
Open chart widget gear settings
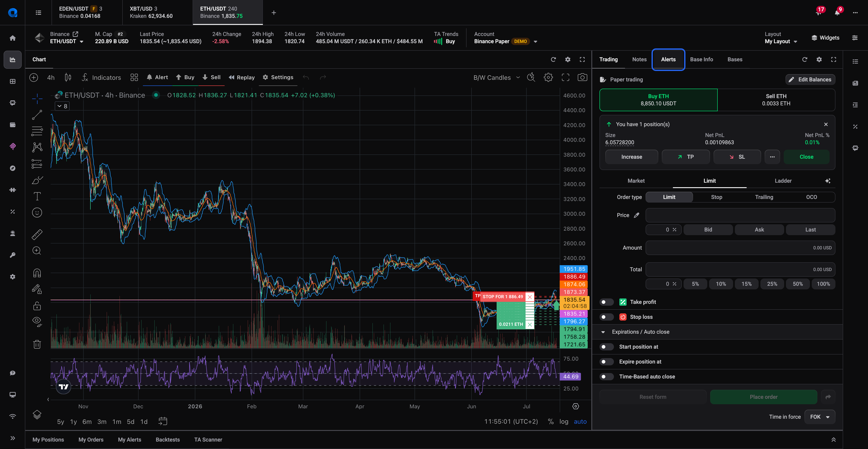coord(568,59)
